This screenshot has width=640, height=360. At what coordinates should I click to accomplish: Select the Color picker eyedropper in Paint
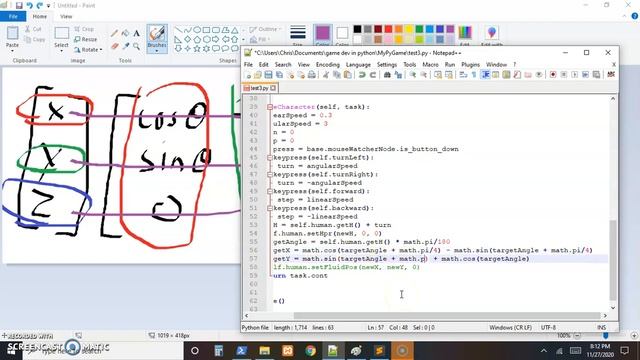pyautogui.click(x=126, y=47)
